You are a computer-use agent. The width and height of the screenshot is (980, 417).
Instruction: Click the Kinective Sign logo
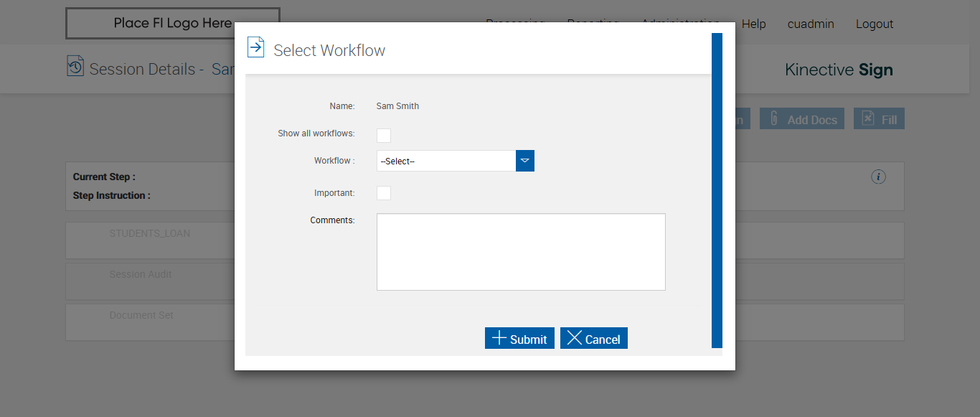[839, 70]
